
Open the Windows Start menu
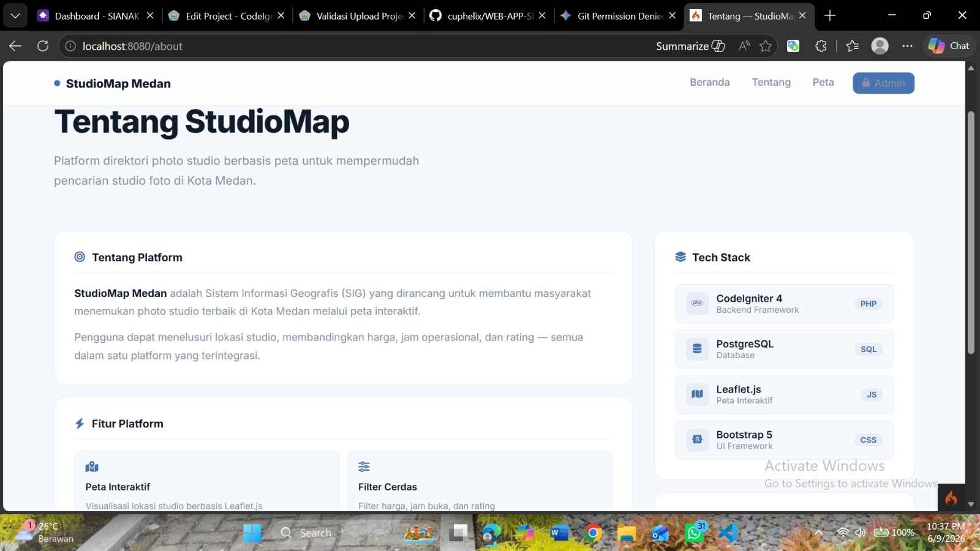point(252,533)
